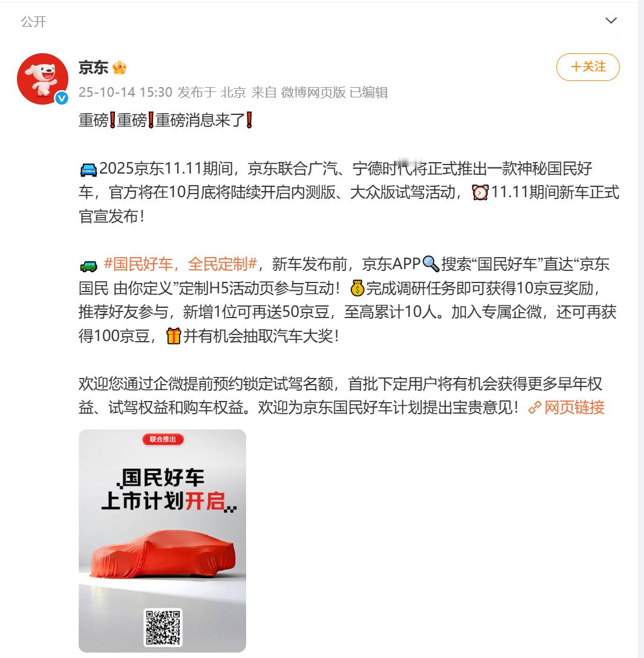Click the 联合推出 red tag on poster

[163, 439]
